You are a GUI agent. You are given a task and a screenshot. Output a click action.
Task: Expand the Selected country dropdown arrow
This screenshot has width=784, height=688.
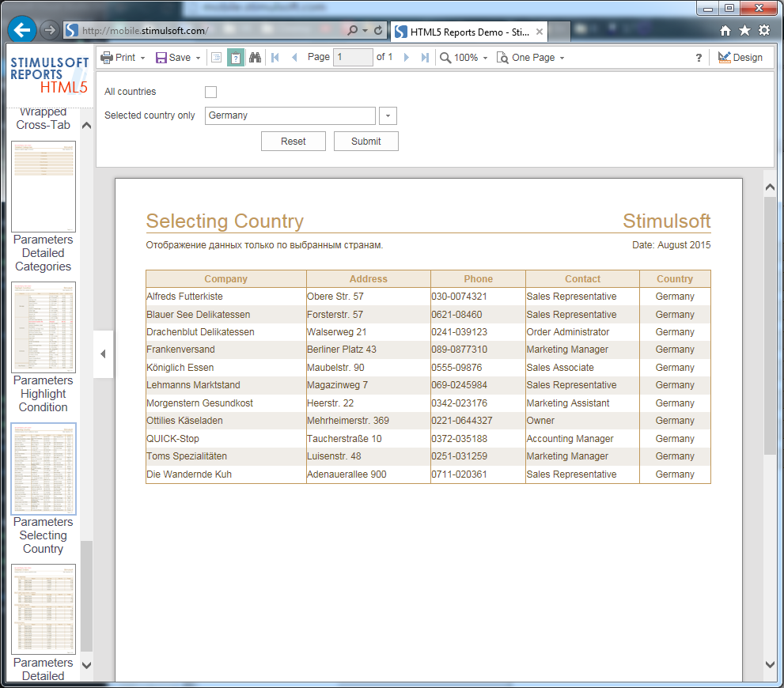(388, 116)
